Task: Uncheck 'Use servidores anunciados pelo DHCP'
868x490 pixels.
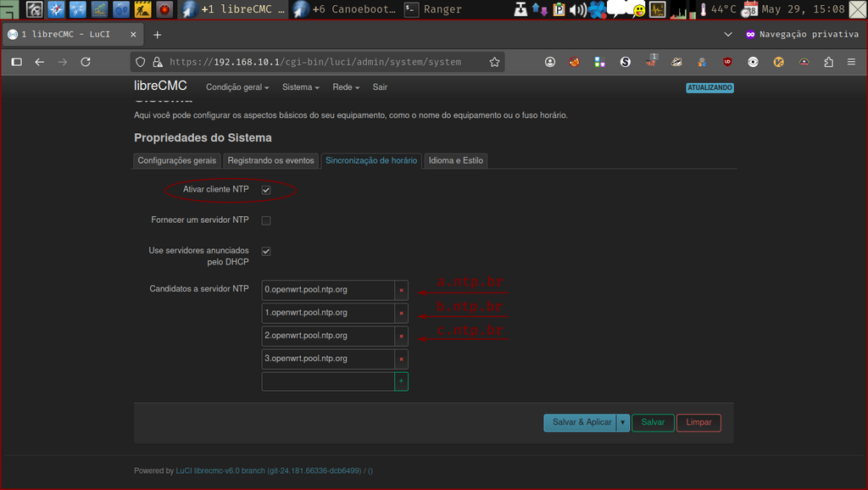Action: 266,251
